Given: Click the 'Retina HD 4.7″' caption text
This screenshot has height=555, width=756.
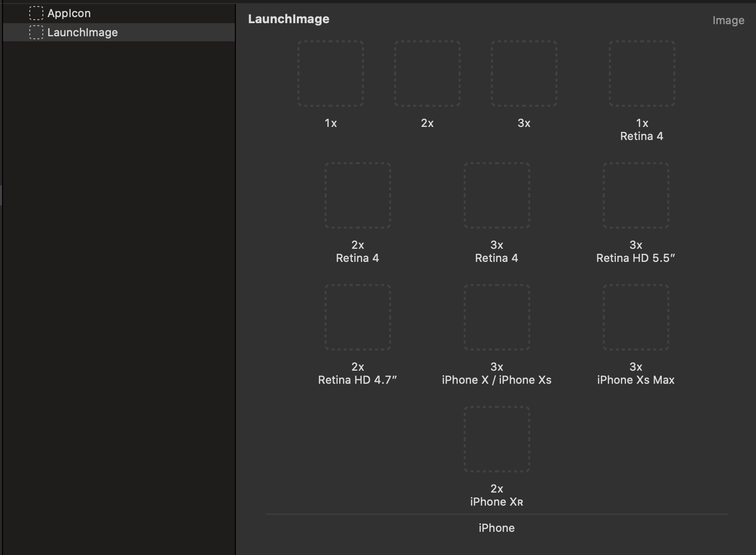Looking at the screenshot, I should pos(357,380).
